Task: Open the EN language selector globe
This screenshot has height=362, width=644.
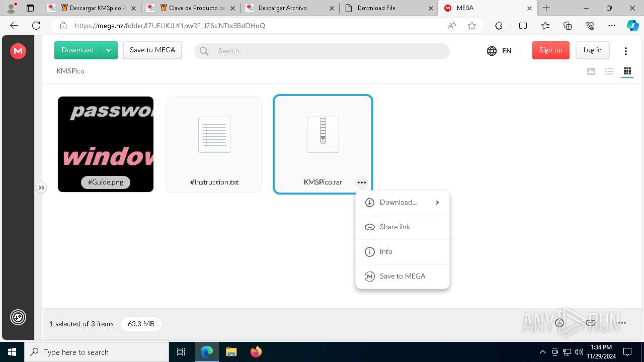Action: point(499,51)
